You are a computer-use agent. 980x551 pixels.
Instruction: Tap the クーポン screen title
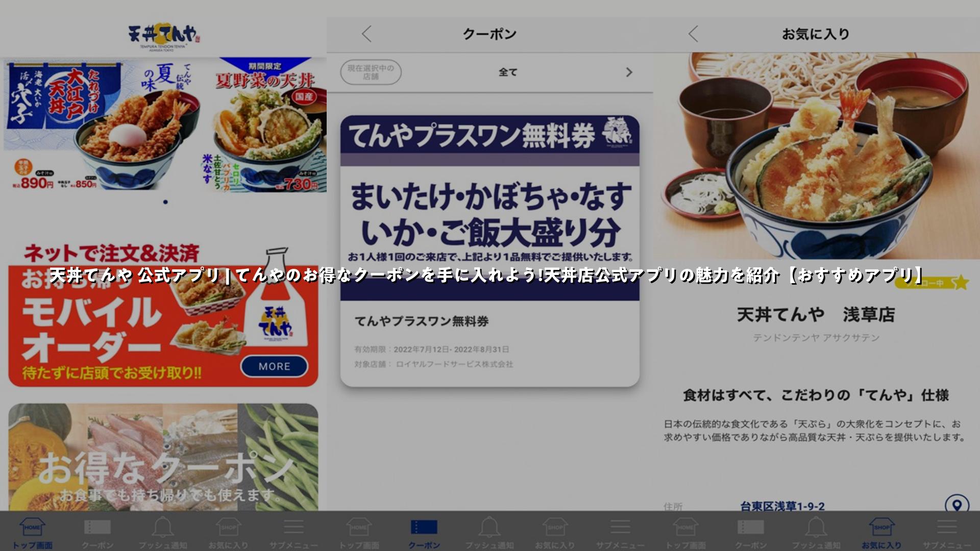coord(489,34)
